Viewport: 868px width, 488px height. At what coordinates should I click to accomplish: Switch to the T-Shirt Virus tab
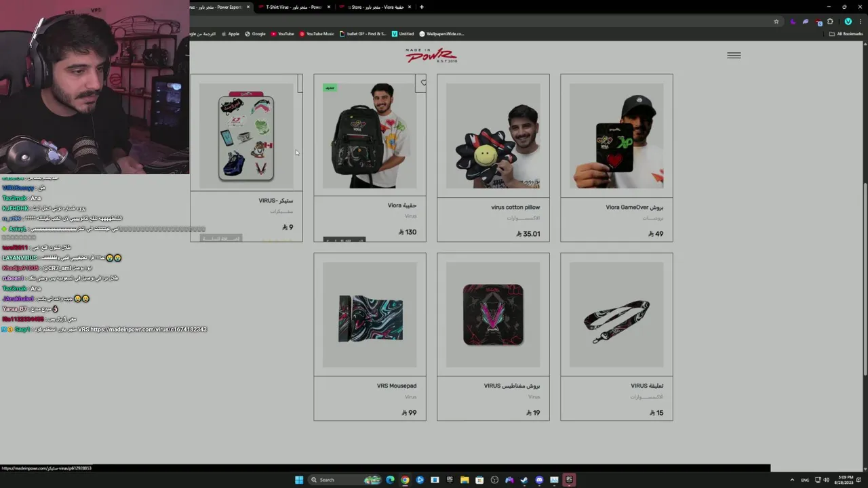(293, 7)
